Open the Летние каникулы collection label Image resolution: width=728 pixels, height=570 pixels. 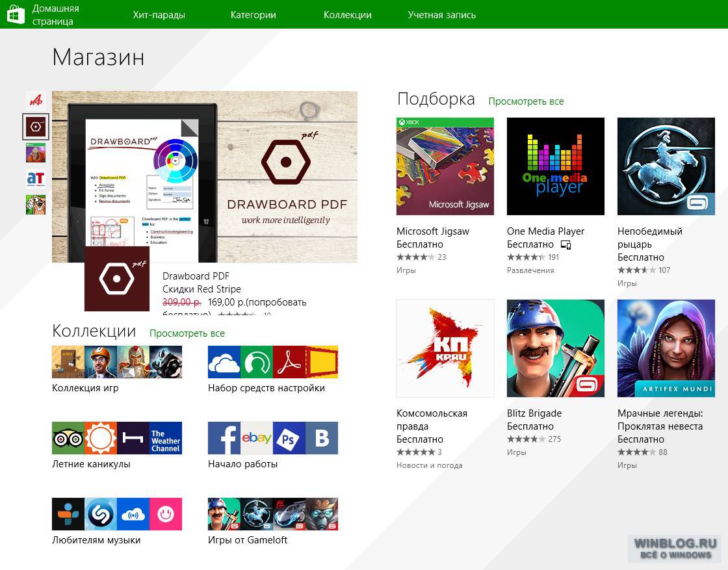91,464
